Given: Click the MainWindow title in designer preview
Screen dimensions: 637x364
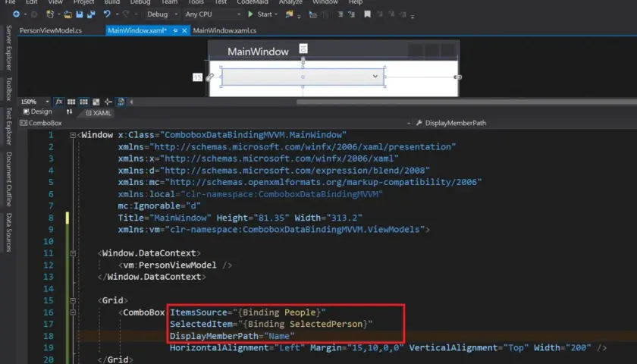Looking at the screenshot, I should click(258, 52).
